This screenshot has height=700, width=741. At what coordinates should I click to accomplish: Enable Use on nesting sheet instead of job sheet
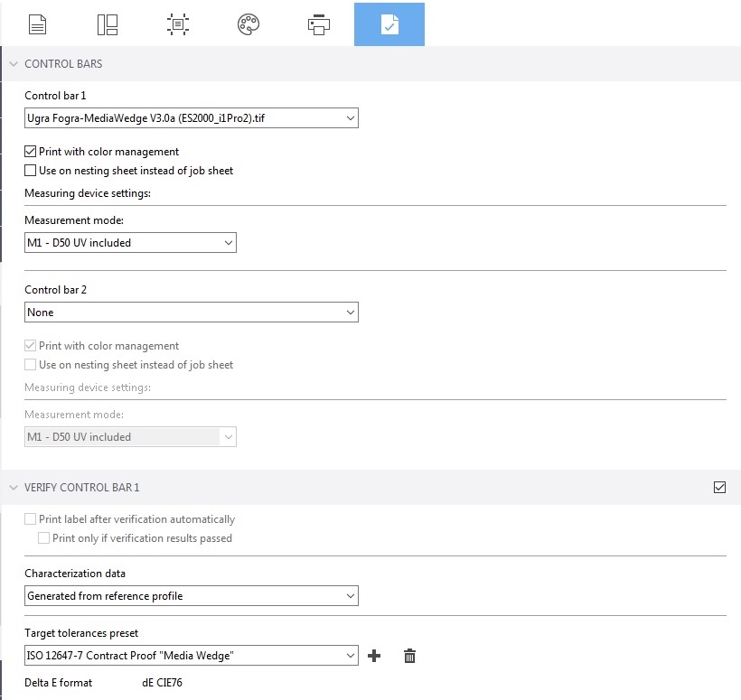pyautogui.click(x=30, y=171)
